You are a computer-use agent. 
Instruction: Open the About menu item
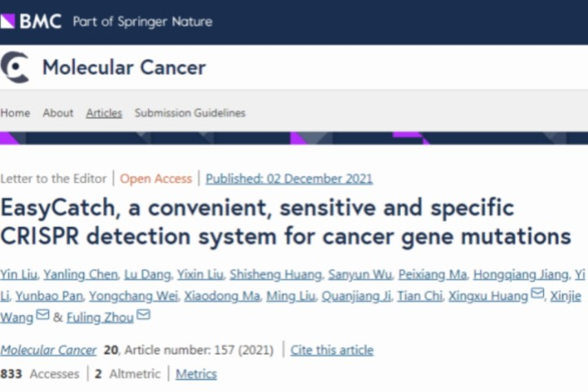point(58,113)
